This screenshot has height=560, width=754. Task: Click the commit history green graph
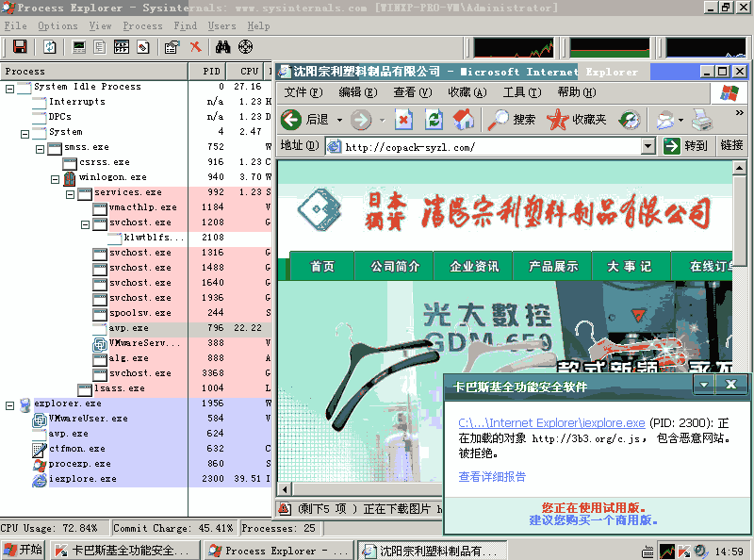tap(609, 48)
